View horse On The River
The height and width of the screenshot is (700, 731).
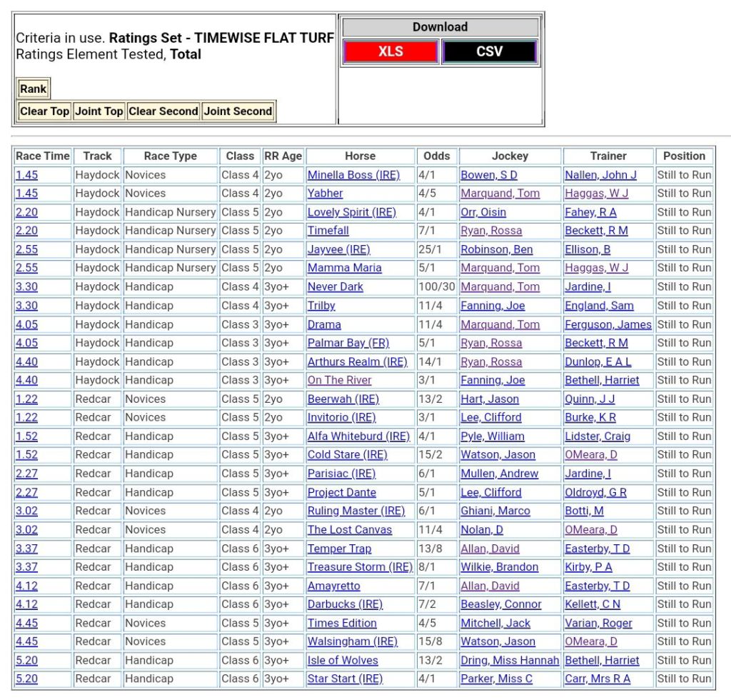pyautogui.click(x=339, y=380)
